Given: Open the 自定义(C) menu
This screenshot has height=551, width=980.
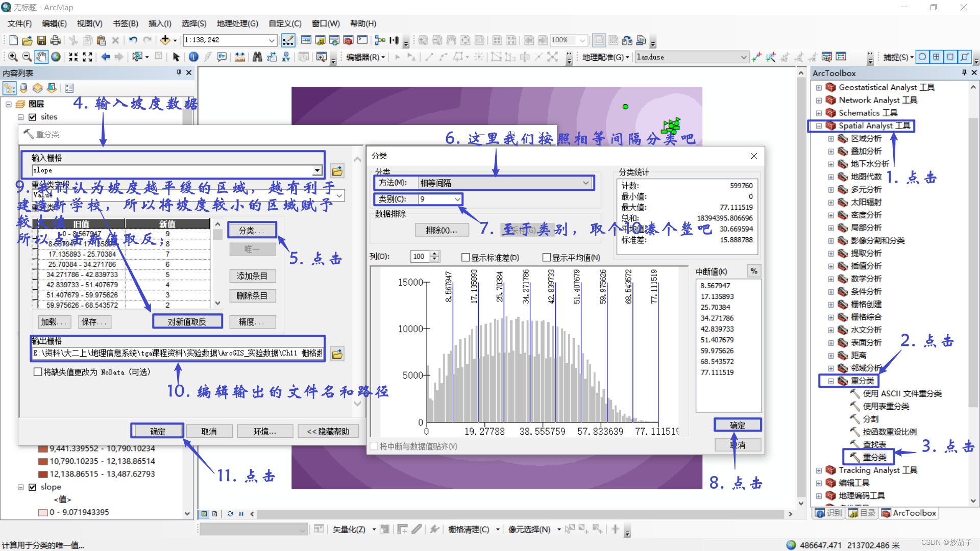Looking at the screenshot, I should (x=285, y=23).
